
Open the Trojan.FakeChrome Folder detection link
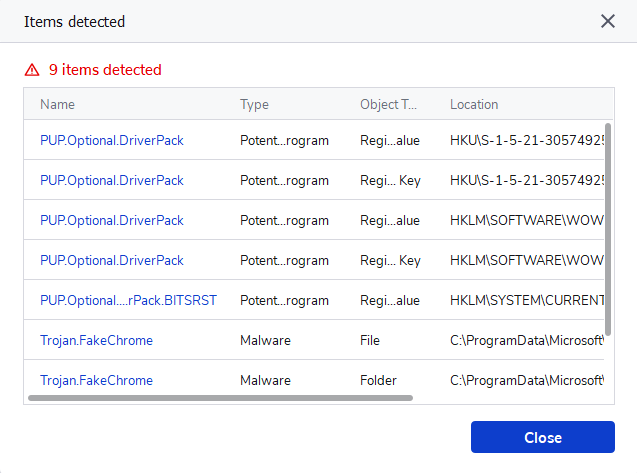(96, 381)
